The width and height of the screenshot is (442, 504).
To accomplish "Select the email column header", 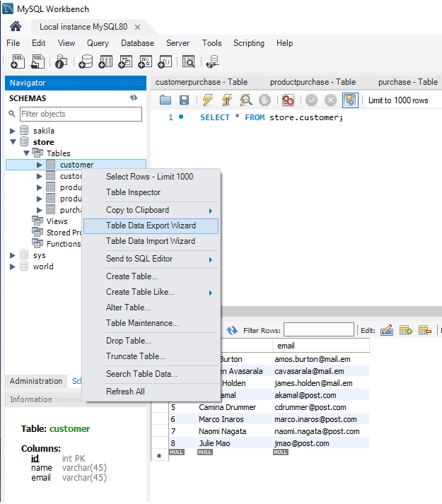I will click(321, 346).
